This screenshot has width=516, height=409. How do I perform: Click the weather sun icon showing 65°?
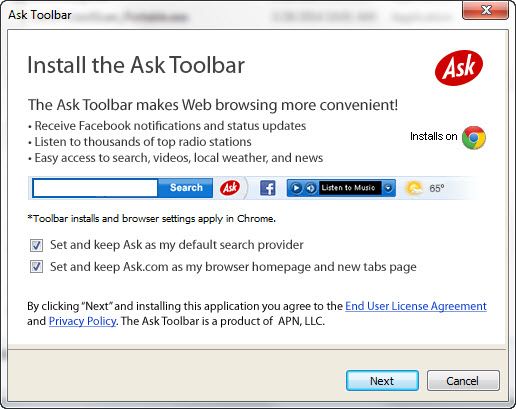[414, 188]
